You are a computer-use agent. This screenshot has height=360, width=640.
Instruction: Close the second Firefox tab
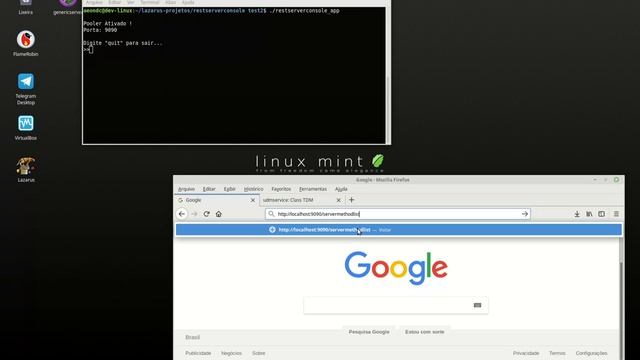click(338, 200)
